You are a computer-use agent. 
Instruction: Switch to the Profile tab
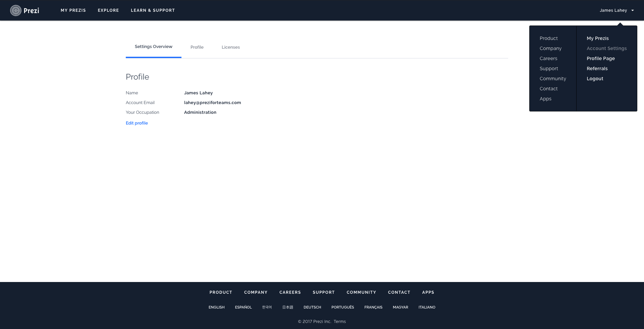(x=197, y=47)
